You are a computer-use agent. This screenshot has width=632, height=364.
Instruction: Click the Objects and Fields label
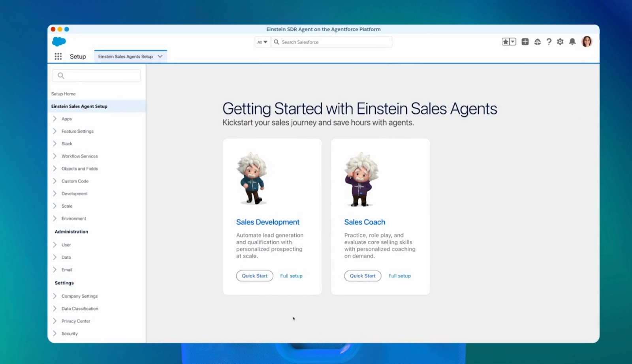pyautogui.click(x=79, y=169)
